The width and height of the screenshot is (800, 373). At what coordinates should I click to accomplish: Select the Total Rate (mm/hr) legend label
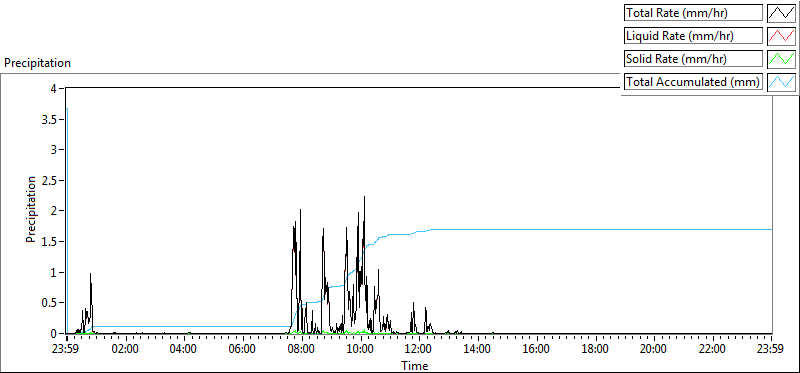694,13
